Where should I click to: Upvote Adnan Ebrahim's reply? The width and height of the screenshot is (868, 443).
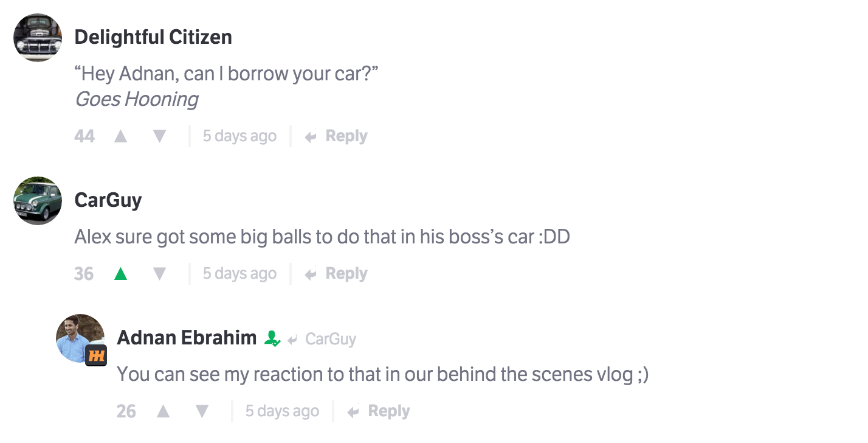[163, 411]
